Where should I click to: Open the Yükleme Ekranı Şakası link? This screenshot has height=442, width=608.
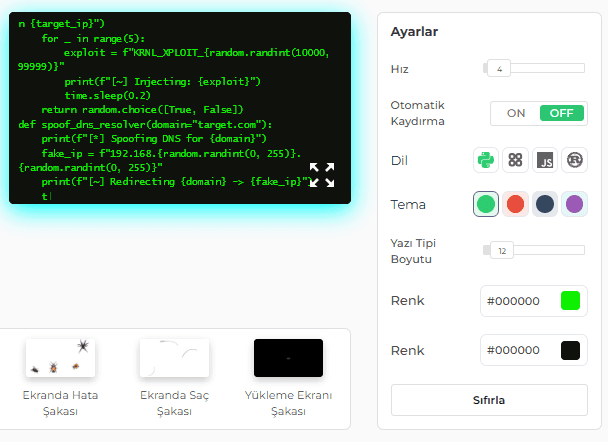coord(288,403)
